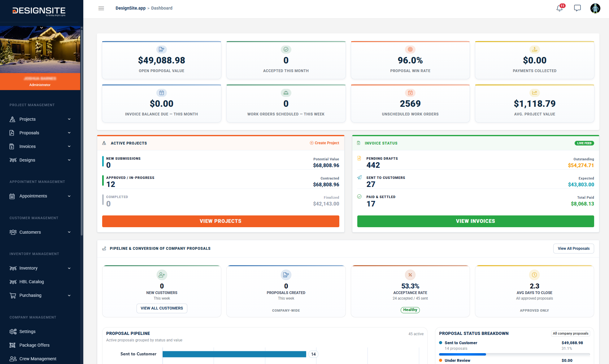Screen dimensions: 609x364
Task: Click the Designs lights icon in sidebar
Action: tap(13, 160)
